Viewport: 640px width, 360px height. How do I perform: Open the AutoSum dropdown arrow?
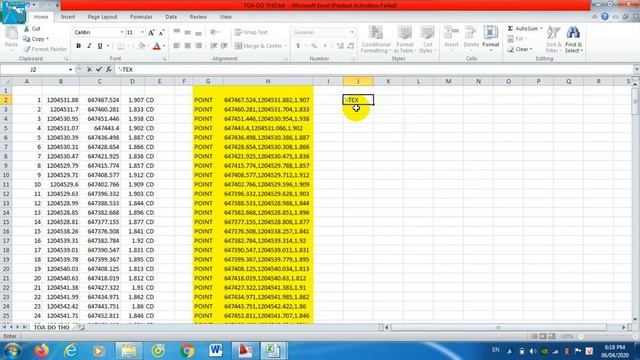[541, 29]
